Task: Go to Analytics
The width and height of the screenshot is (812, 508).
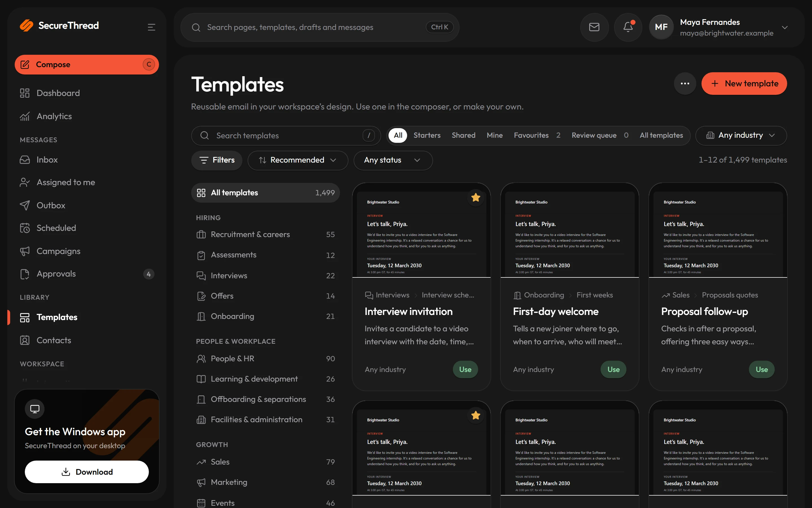Action: click(x=87, y=116)
